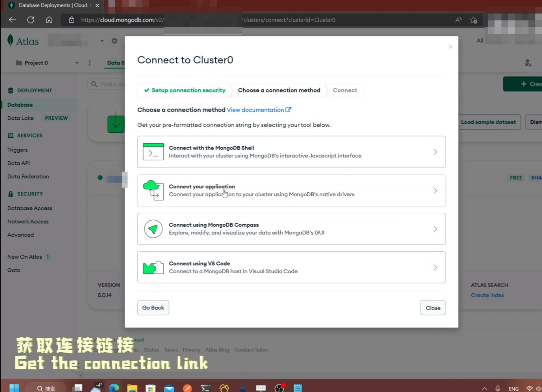The height and width of the screenshot is (392, 542).
Task: Open Mail app from the taskbar
Action: coord(169,388)
